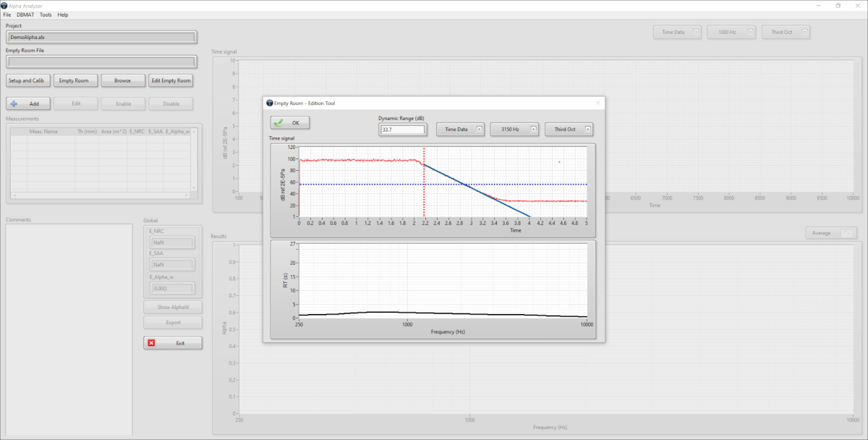Expand the 3150 Hz frequency dropdown
Image resolution: width=868 pixels, height=440 pixels.
tap(514, 130)
